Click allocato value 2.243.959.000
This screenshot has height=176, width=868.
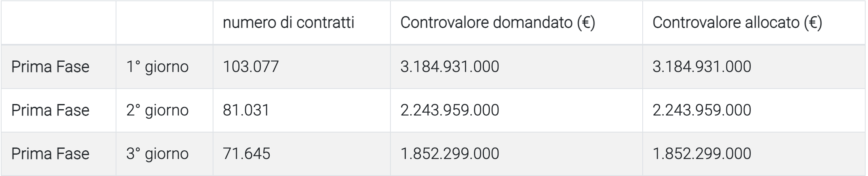point(702,110)
